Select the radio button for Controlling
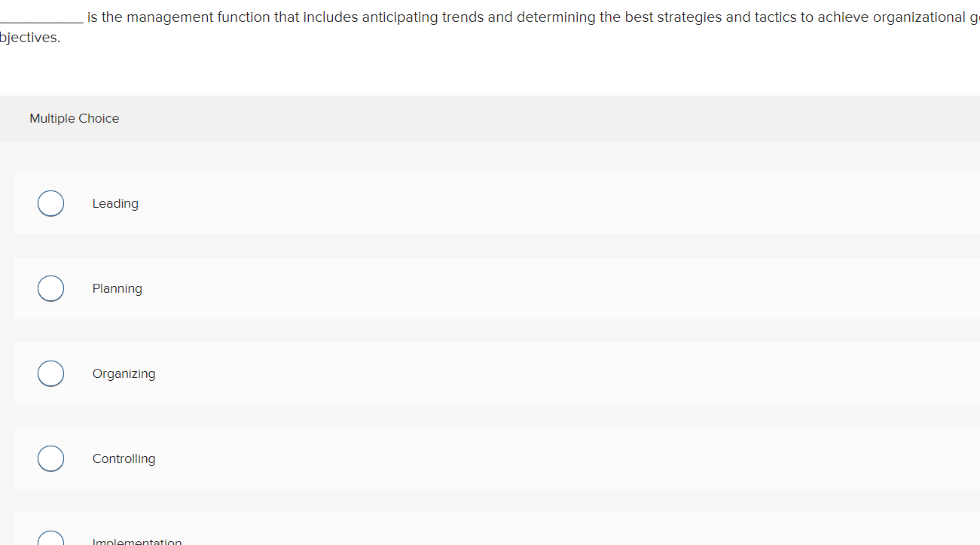The width and height of the screenshot is (980, 545). pos(50,458)
